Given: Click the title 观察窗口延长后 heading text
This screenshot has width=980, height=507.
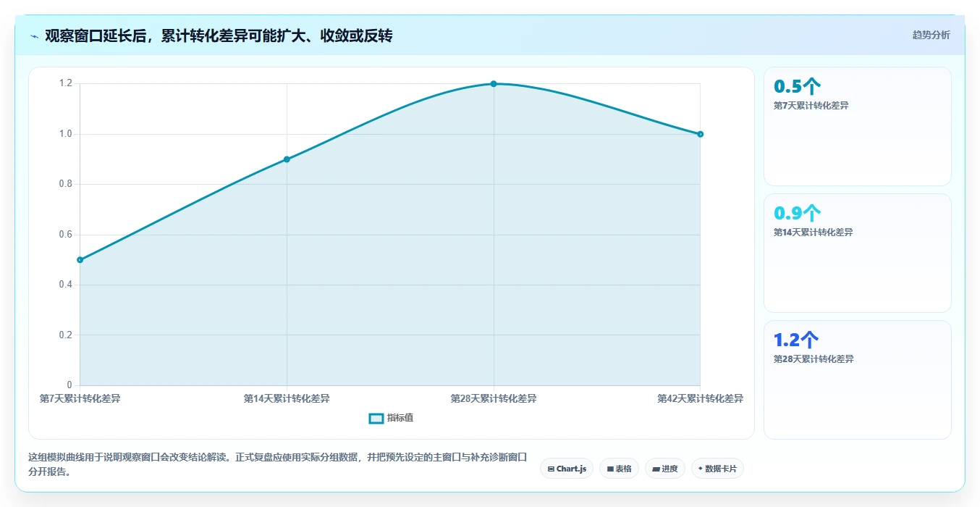Looking at the screenshot, I should [x=219, y=35].
